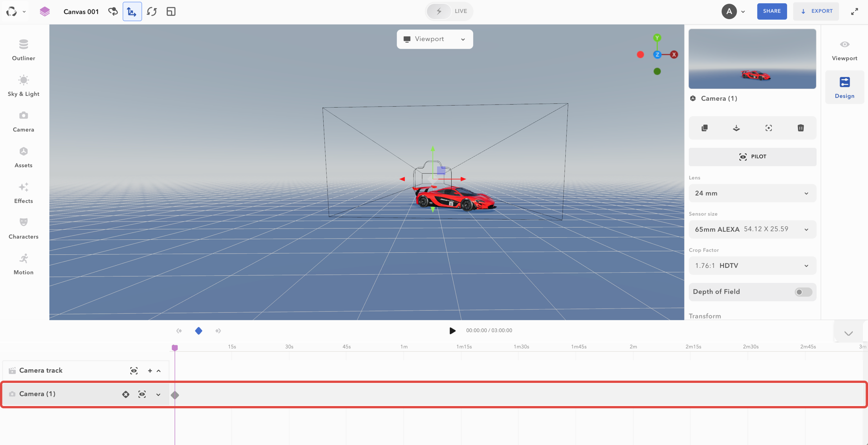Open the Effects panel
Image resolution: width=868 pixels, height=445 pixels.
click(x=23, y=192)
